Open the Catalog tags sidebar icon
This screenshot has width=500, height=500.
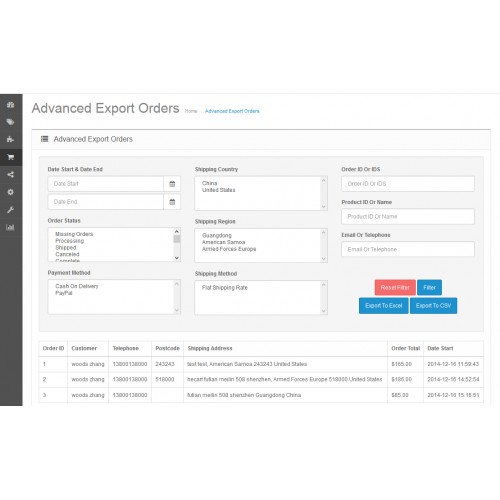[10, 122]
